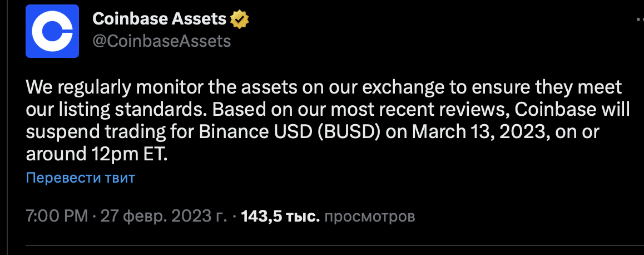Click the white C logo in avatar
Screen dimensions: 644x255
[52, 31]
